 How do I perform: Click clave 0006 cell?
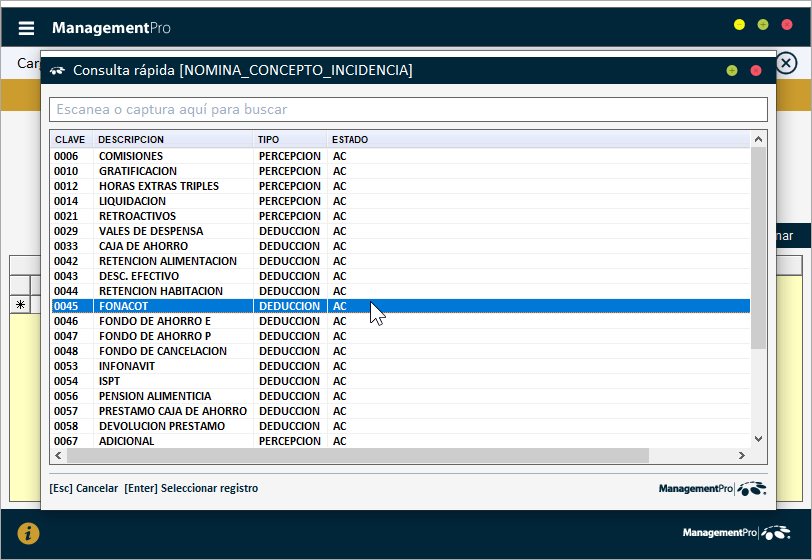(66, 156)
